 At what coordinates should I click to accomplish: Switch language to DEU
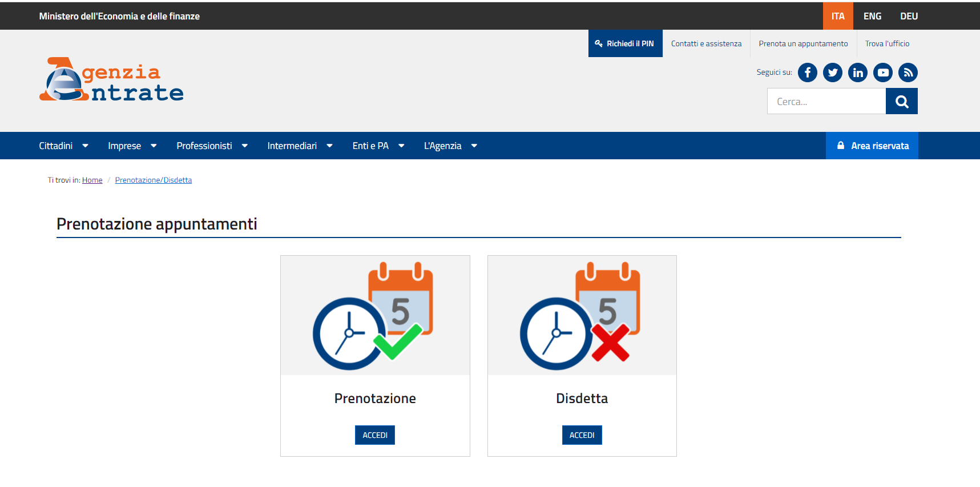[x=909, y=16]
